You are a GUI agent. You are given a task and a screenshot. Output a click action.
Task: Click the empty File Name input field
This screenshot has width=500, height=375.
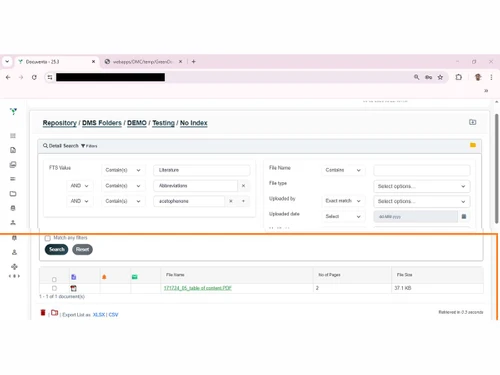click(x=422, y=170)
